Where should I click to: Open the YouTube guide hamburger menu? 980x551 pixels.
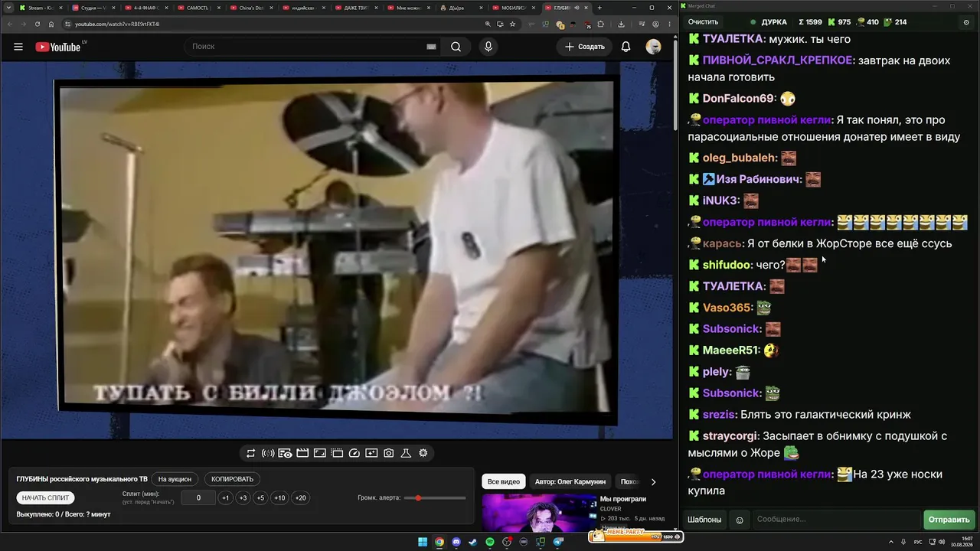pyautogui.click(x=18, y=47)
